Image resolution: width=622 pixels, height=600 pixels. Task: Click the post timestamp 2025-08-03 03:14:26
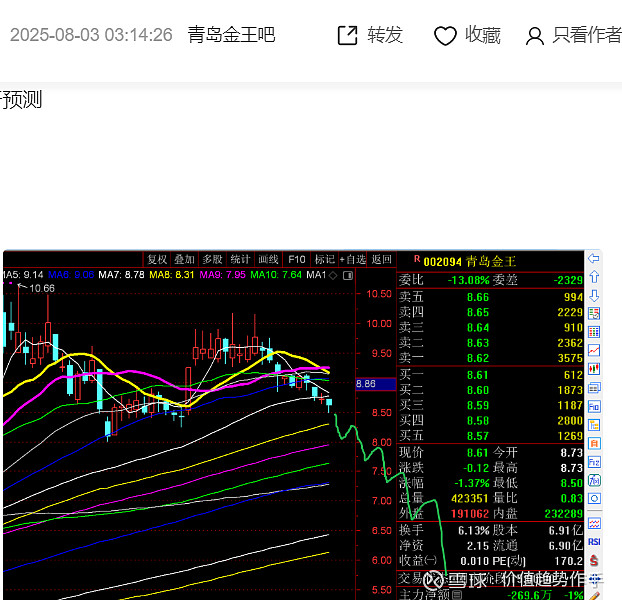91,35
